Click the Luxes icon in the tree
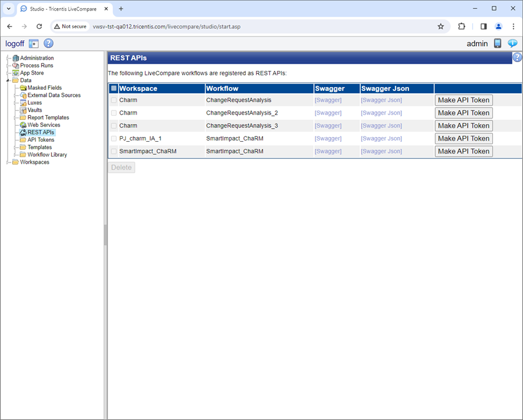Image resolution: width=523 pixels, height=420 pixels. [24, 102]
